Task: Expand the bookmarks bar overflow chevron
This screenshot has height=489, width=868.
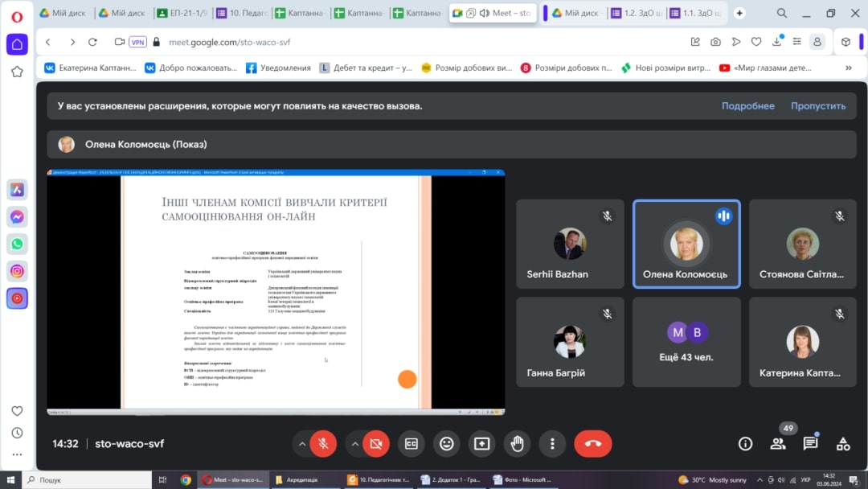Action: click(x=849, y=68)
